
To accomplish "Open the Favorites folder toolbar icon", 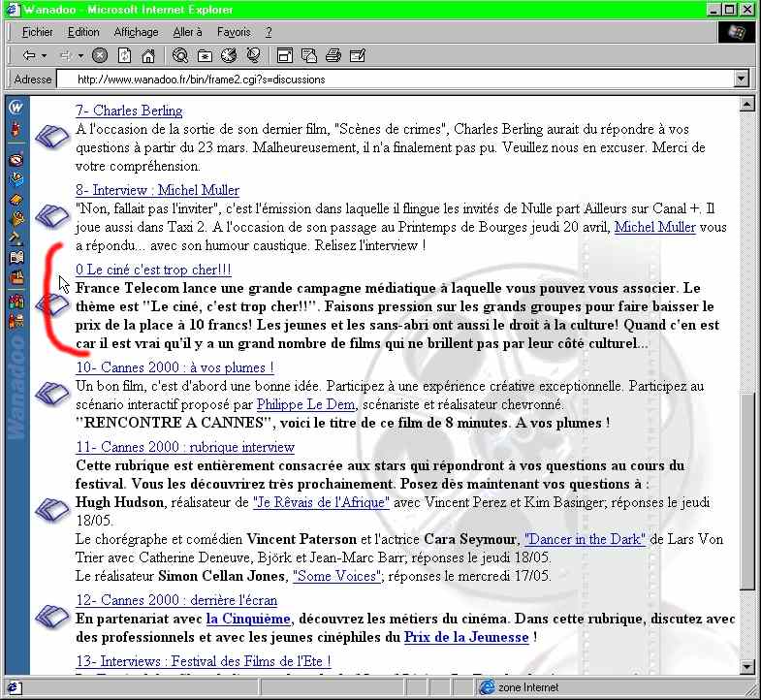I will coord(205,56).
